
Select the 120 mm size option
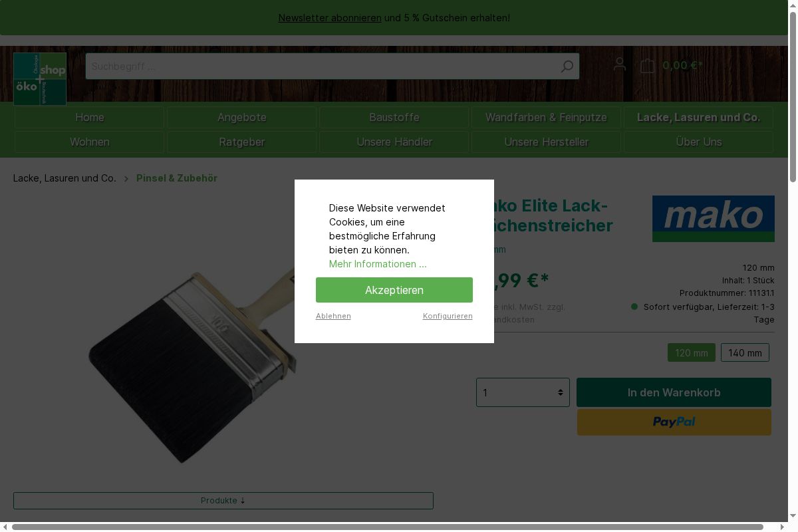point(692,352)
